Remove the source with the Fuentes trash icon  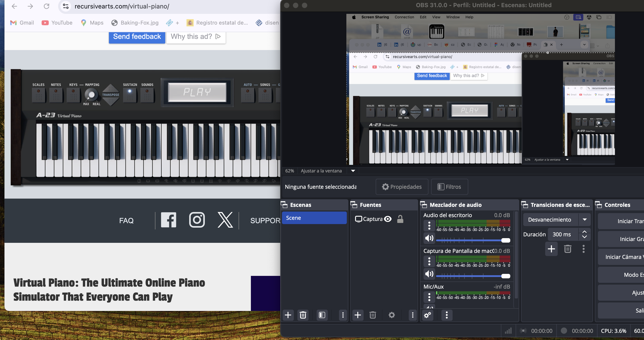(x=373, y=315)
